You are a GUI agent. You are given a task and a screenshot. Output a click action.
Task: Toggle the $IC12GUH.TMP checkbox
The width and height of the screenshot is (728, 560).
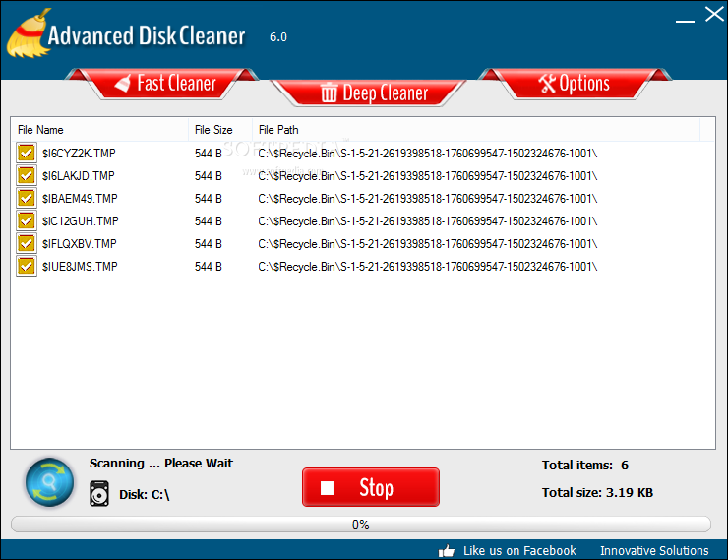click(27, 220)
